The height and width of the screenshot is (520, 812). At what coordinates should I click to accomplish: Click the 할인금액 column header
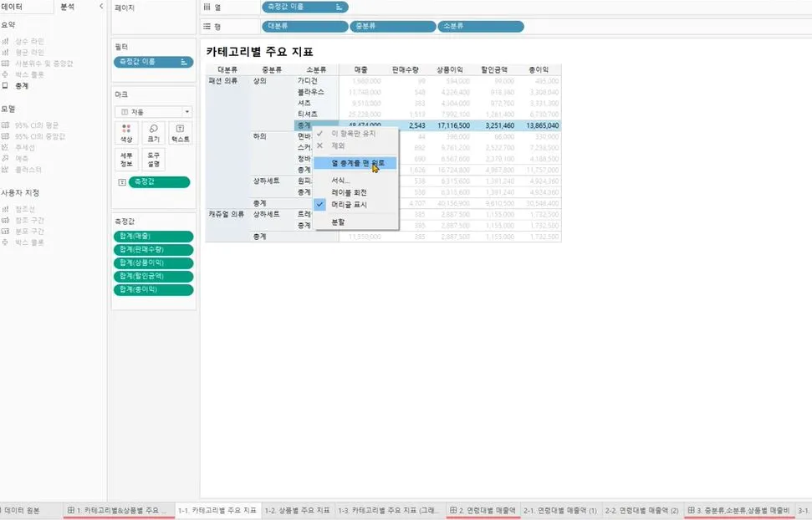click(x=494, y=69)
